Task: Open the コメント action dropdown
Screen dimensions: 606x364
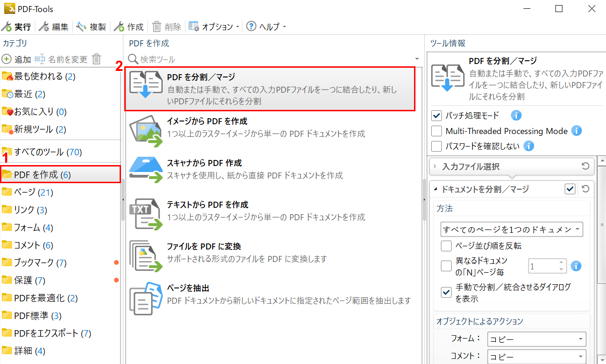Action: coord(536,357)
